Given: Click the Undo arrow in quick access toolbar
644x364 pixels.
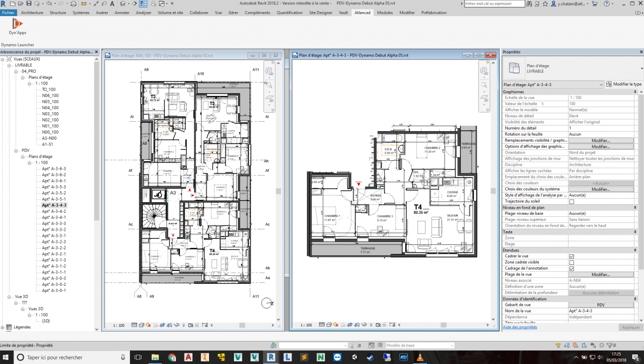Looking at the screenshot, I should pyautogui.click(x=49, y=4).
